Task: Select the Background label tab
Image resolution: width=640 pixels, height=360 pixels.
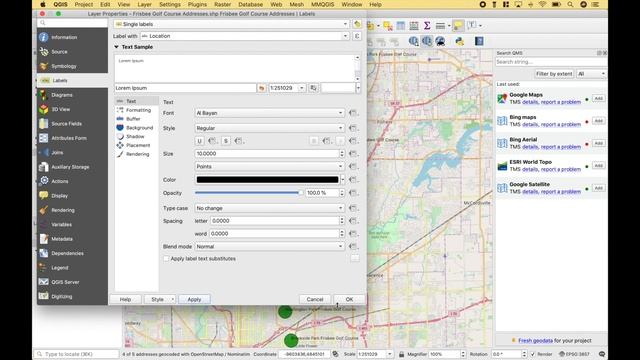Action: [137, 128]
